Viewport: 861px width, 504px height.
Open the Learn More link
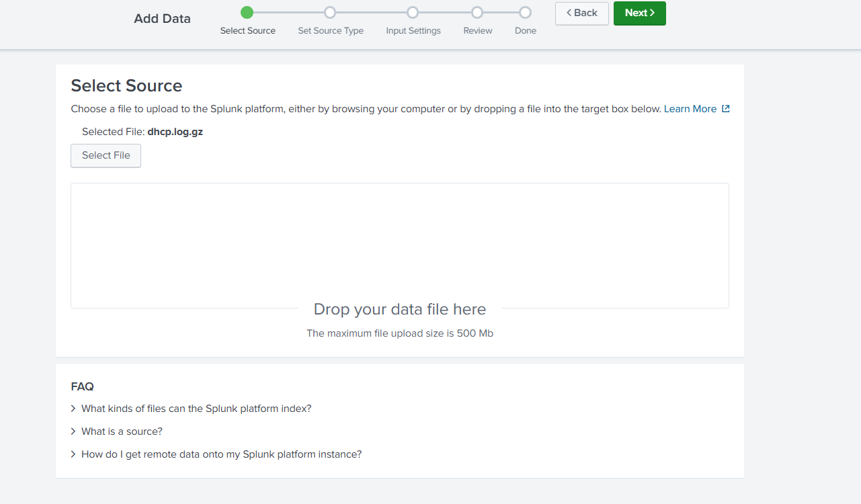point(690,109)
